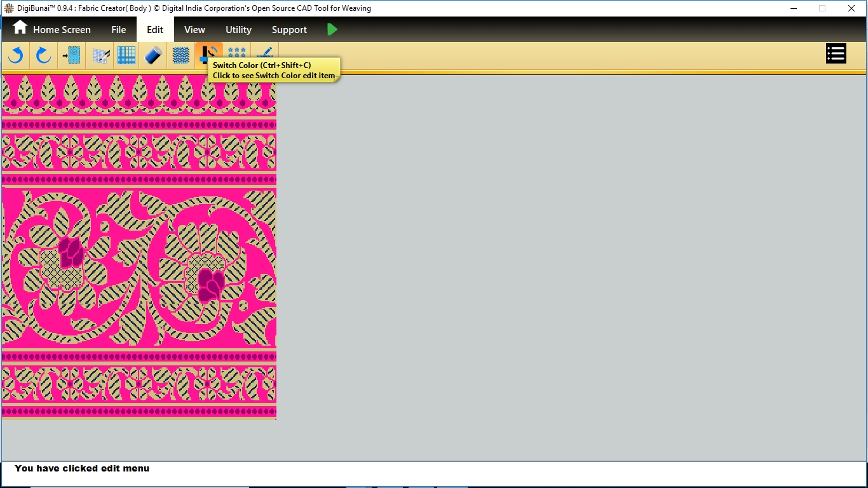Open the blue grid graph tool
The image size is (868, 488).
pos(126,55)
